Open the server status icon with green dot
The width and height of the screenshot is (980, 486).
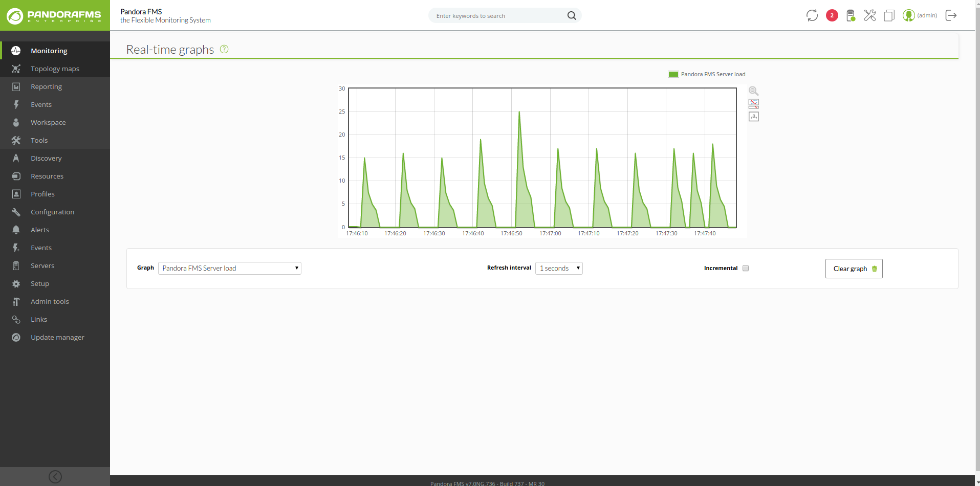pos(851,15)
